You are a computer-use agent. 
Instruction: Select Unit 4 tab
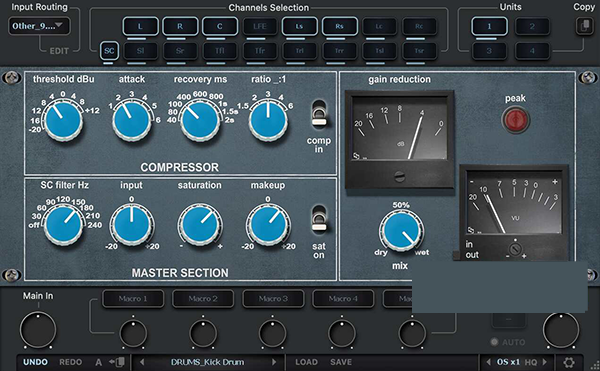click(x=532, y=51)
